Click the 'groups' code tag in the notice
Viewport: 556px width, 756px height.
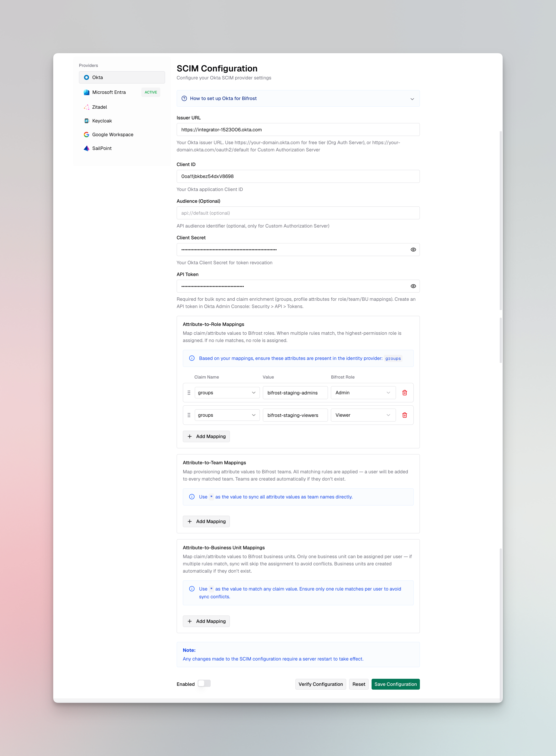pos(393,358)
